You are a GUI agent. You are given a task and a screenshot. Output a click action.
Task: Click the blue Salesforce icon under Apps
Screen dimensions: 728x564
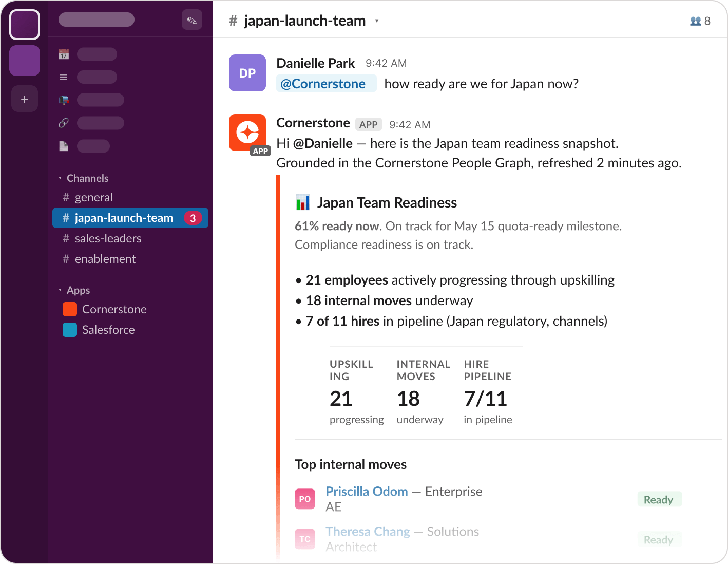70,330
